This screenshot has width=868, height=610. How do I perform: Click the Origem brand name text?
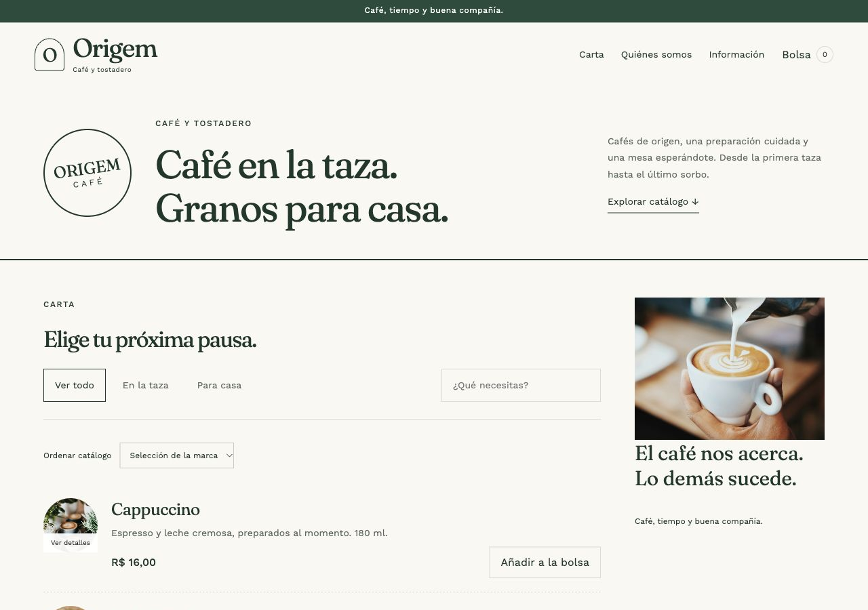click(115, 49)
